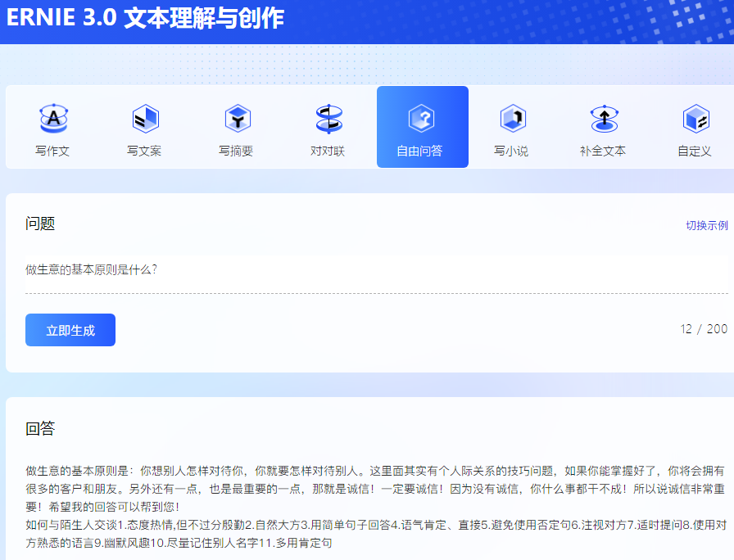Choose the 补全文本 tab label
This screenshot has width=734, height=560.
click(x=603, y=151)
